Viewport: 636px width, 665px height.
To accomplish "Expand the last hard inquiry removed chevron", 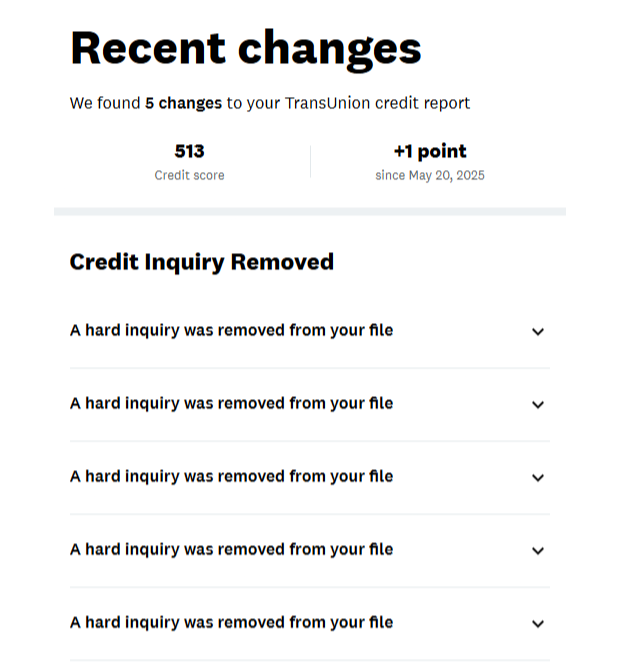I will coord(538,623).
